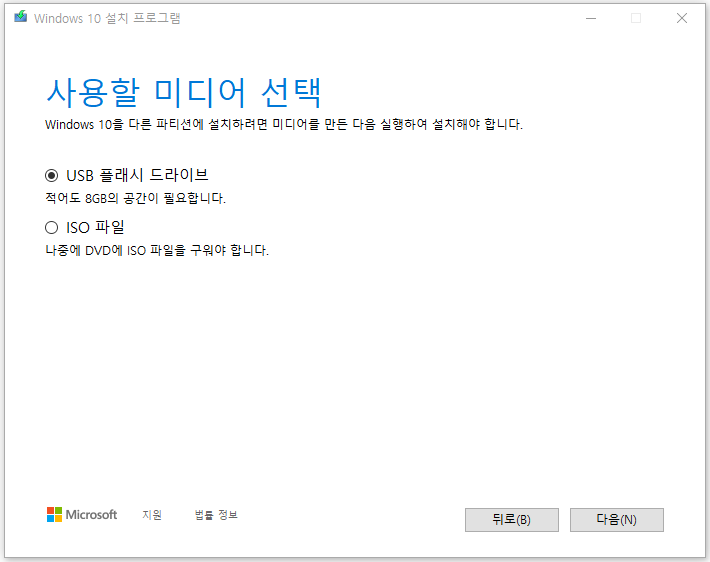Click the 다음(N) button
Image resolution: width=710 pixels, height=562 pixels.
click(617, 519)
